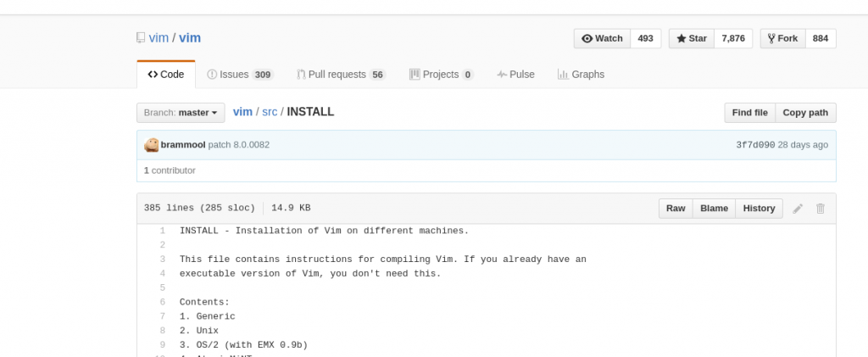The width and height of the screenshot is (868, 357).
Task: Open the Branch: master dropdown
Action: click(181, 113)
